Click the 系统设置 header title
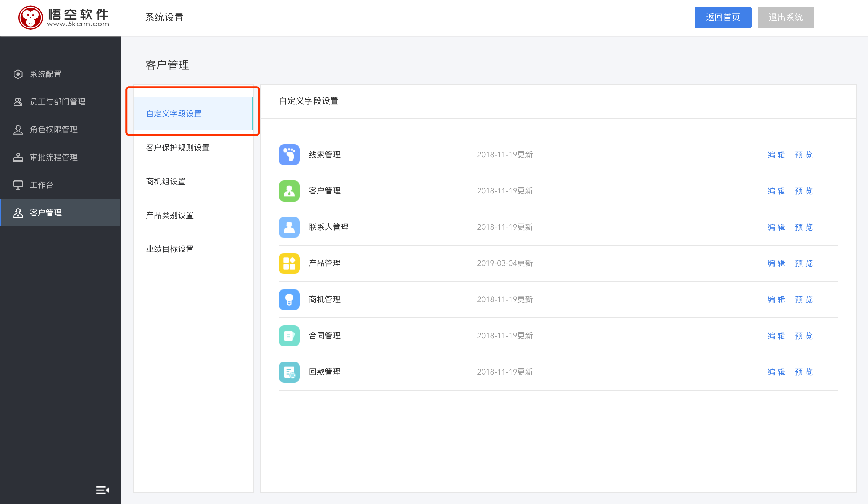Image resolution: width=868 pixels, height=504 pixels. pos(164,17)
